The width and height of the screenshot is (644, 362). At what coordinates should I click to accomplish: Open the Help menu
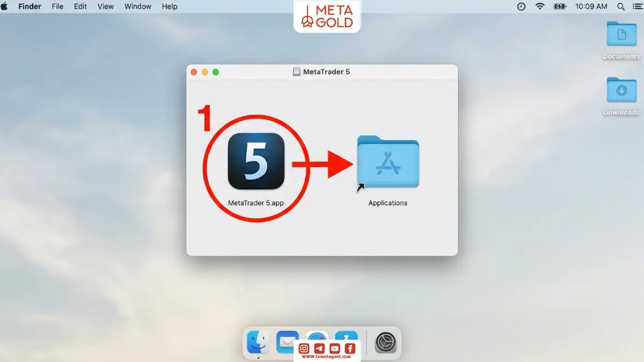(170, 6)
